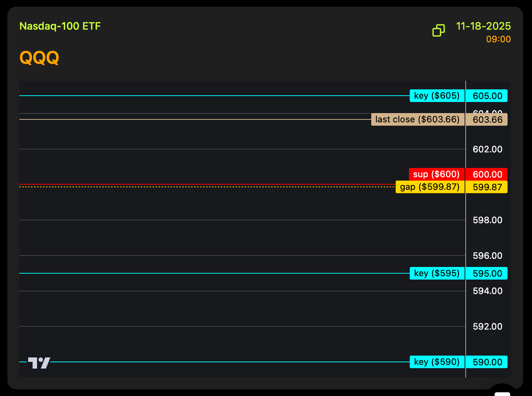The width and height of the screenshot is (532, 396).
Task: Click the red 600.00 price tag
Action: point(487,175)
